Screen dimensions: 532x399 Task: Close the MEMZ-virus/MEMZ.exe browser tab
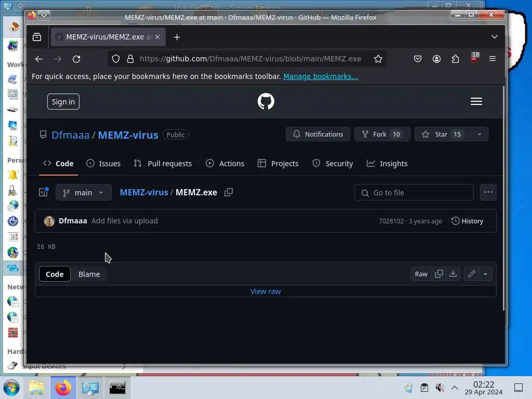[x=157, y=37]
